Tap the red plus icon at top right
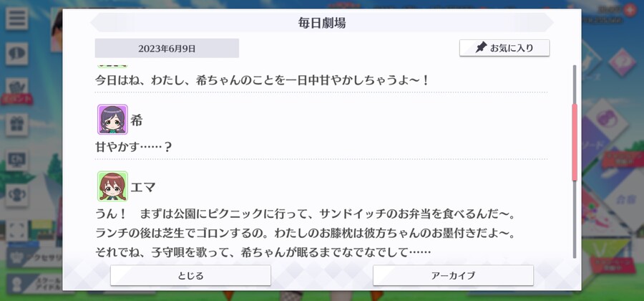Screen dimensions: 644x301 click(x=630, y=10)
